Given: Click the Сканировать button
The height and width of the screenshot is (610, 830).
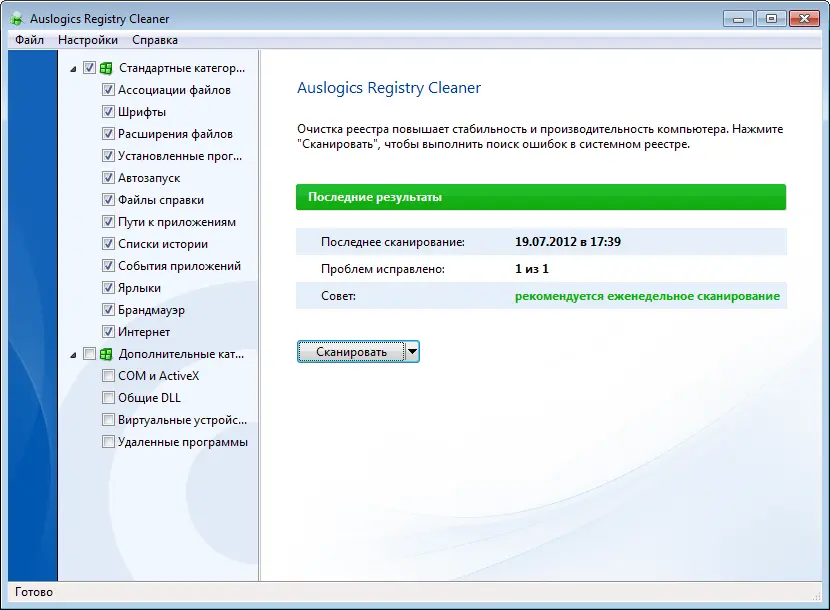Looking at the screenshot, I should point(351,352).
